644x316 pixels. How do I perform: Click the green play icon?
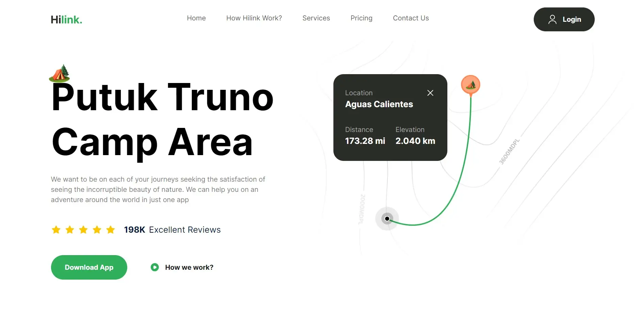click(x=155, y=267)
